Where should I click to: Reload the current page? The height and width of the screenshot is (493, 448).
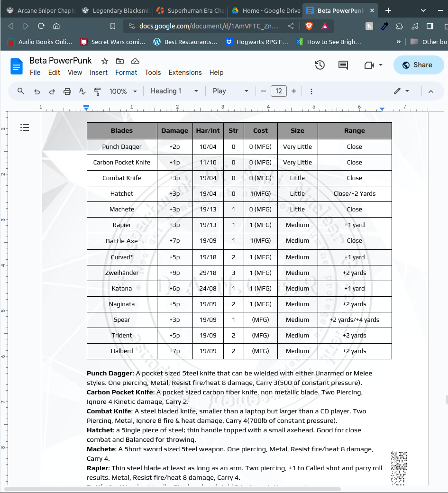(41, 26)
